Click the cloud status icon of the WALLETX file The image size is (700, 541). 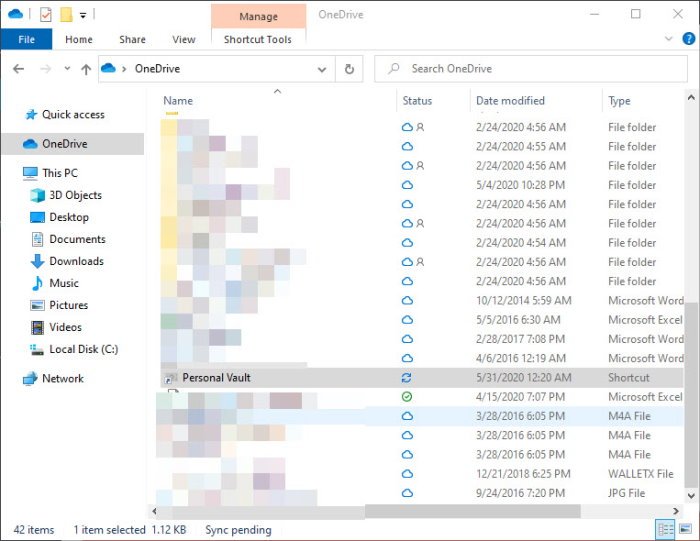(x=407, y=474)
